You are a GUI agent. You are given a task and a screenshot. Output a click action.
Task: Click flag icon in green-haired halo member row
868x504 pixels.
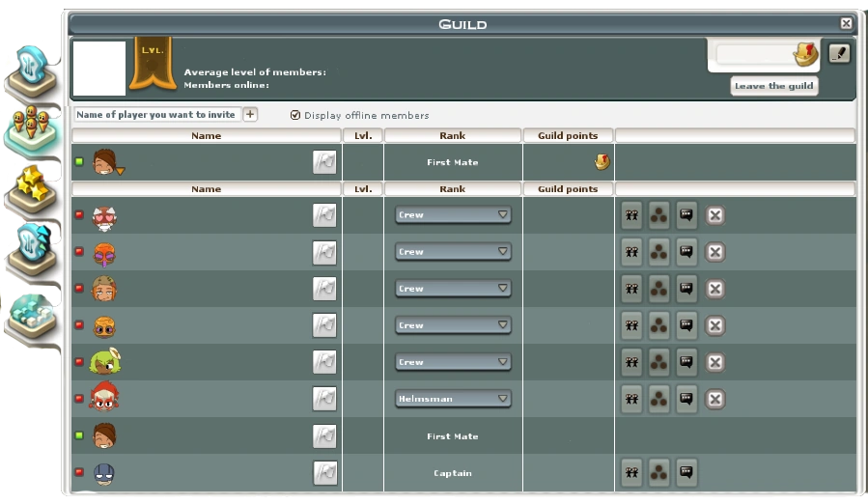coord(324,362)
